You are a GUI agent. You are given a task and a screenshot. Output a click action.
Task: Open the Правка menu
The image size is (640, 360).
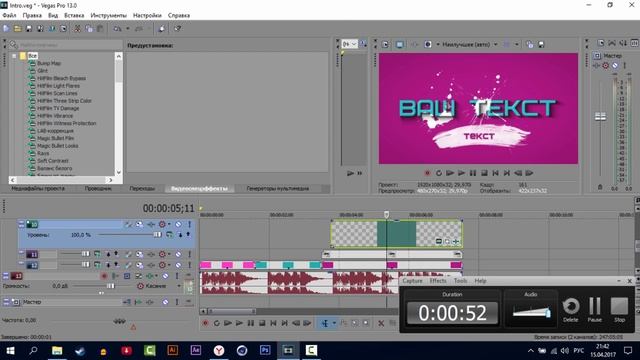pyautogui.click(x=32, y=15)
